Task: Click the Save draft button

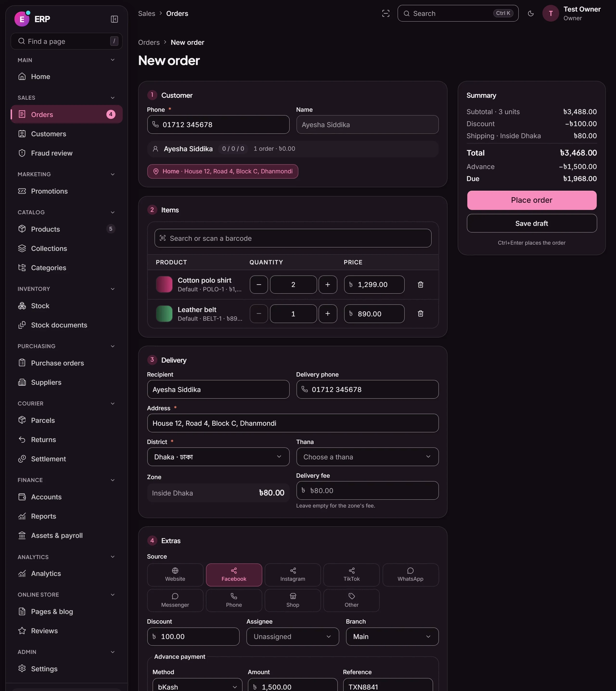Action: (532, 223)
